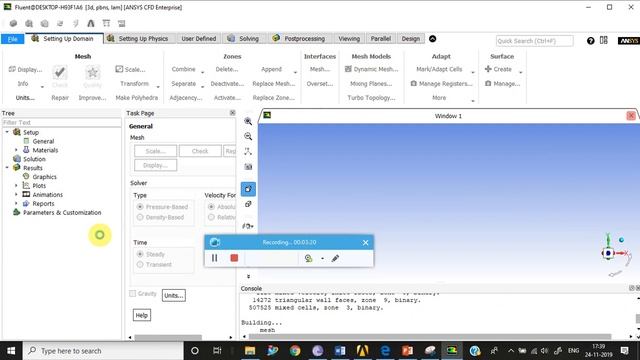The image size is (640, 360).
Task: Open Manage Registers in Adapt group
Action: pyautogui.click(x=441, y=84)
